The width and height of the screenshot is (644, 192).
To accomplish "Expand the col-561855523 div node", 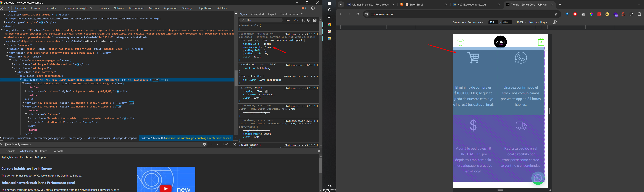I will click(x=23, y=103).
